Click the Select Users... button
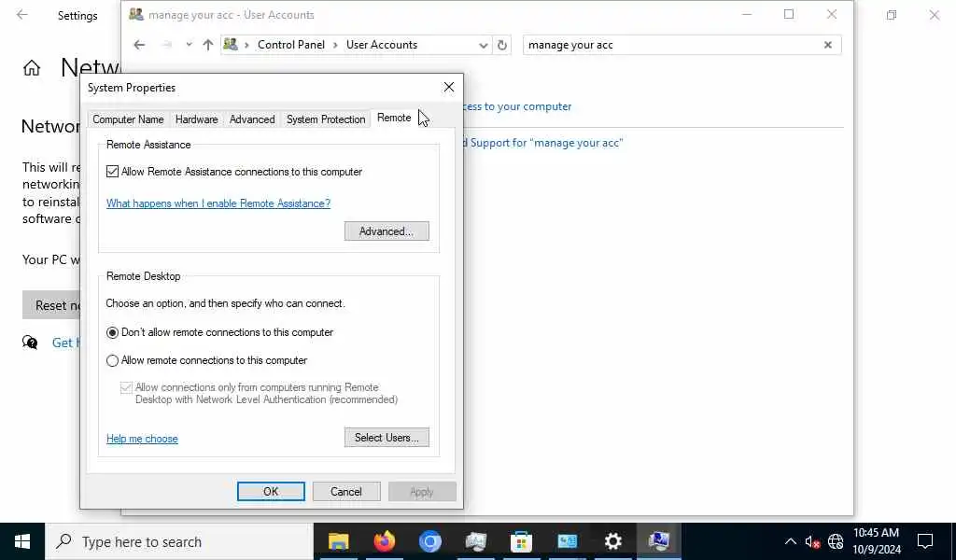The width and height of the screenshot is (956, 560). point(387,438)
